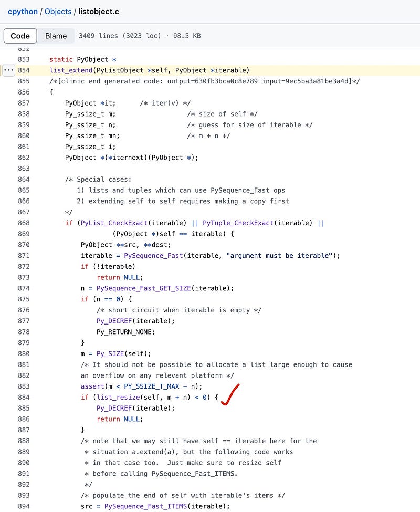Click the red checkmark annotation
The width and height of the screenshot is (420, 512).
click(229, 395)
